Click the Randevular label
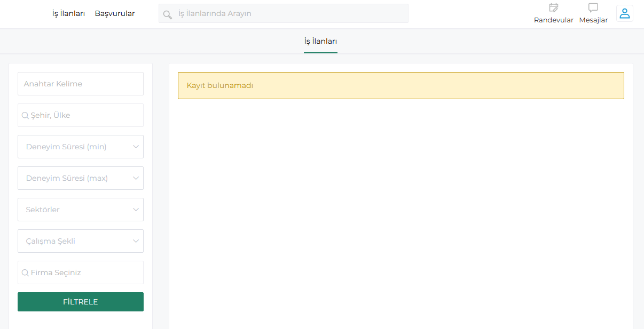This screenshot has width=644, height=329. coord(554,20)
